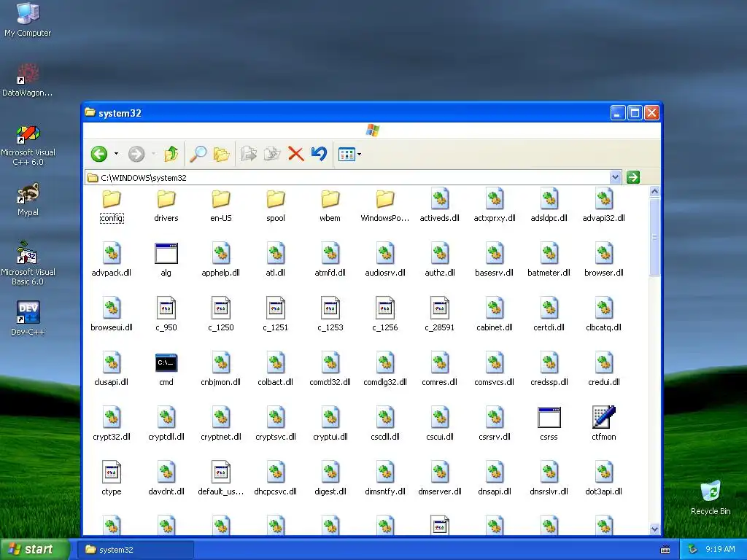Select Mypal desktop shortcut
The height and width of the screenshot is (560, 747).
tap(28, 200)
